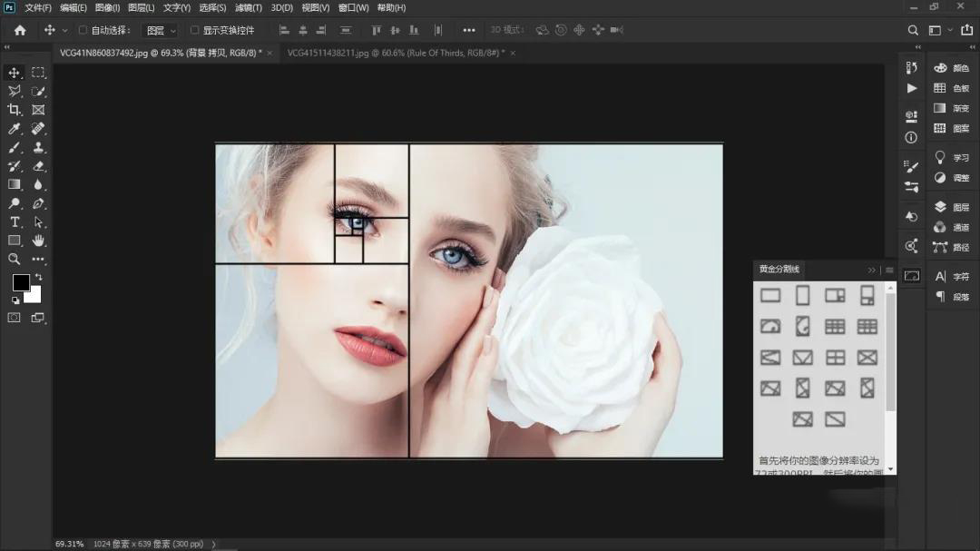The image size is (980, 551).
Task: Select the Move tool in the toolbox
Action: click(15, 73)
